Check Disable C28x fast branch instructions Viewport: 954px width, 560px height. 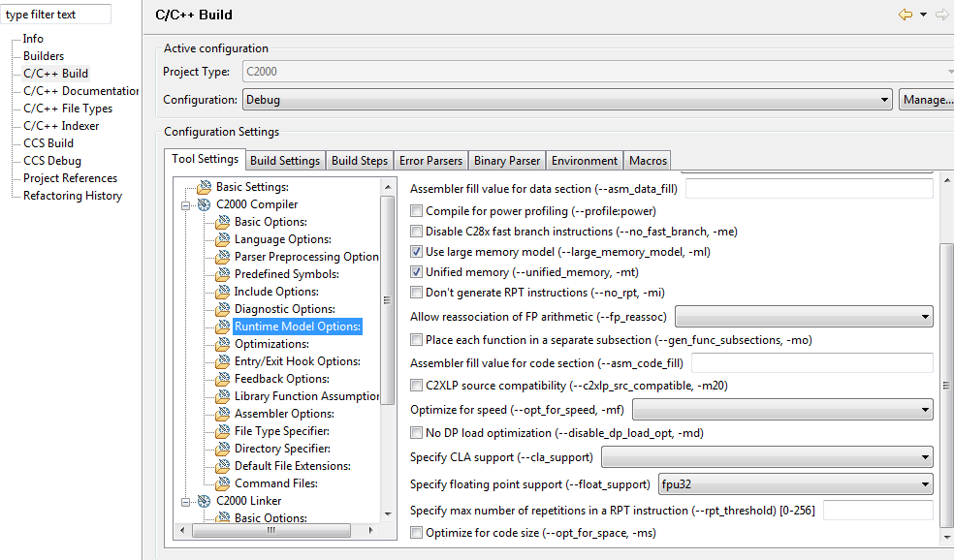(416, 231)
